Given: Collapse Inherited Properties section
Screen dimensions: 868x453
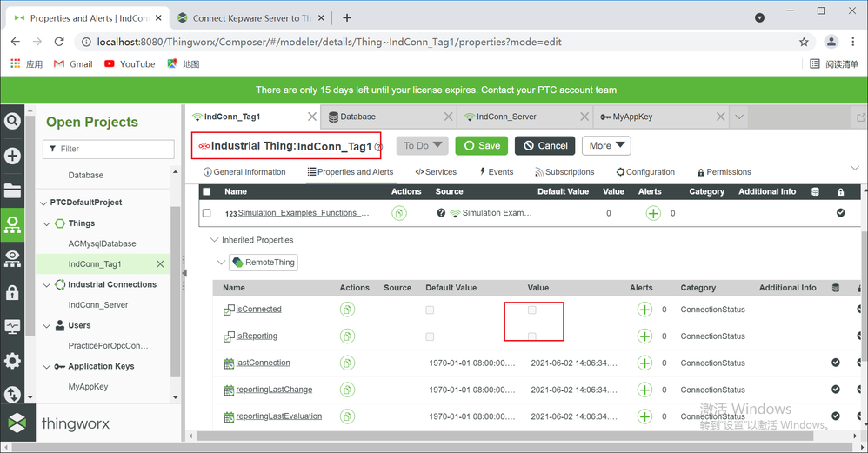Looking at the screenshot, I should pyautogui.click(x=214, y=240).
